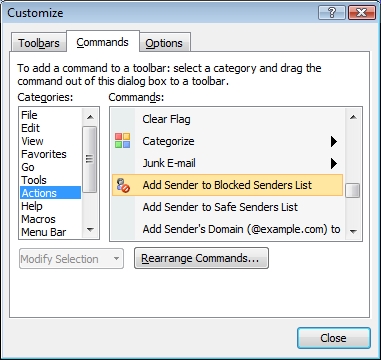Viewport: 381px width, 360px height.
Task: Switch to the Toolbars tab
Action: 38,43
